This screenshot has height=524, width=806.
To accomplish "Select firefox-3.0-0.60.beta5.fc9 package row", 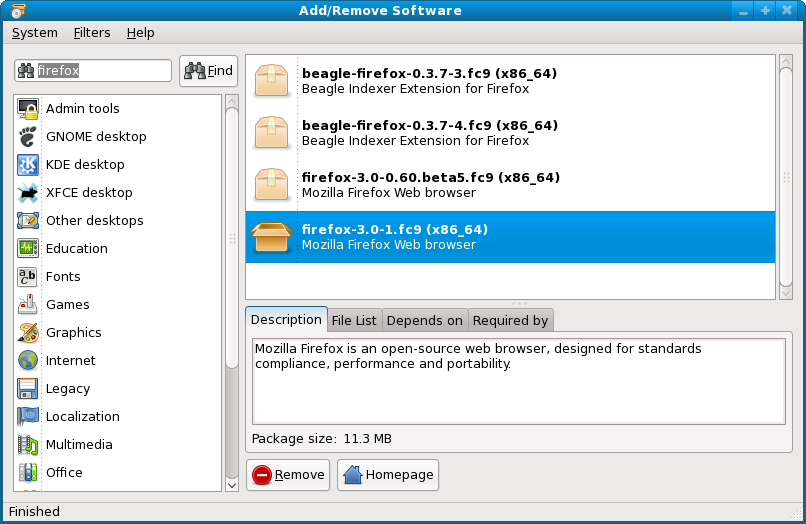I will 510,185.
